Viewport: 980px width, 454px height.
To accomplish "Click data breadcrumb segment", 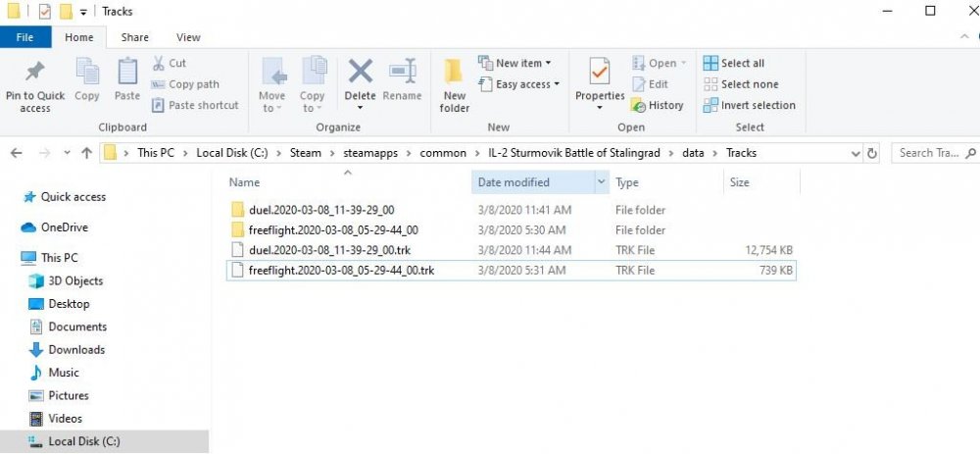I will coord(693,153).
